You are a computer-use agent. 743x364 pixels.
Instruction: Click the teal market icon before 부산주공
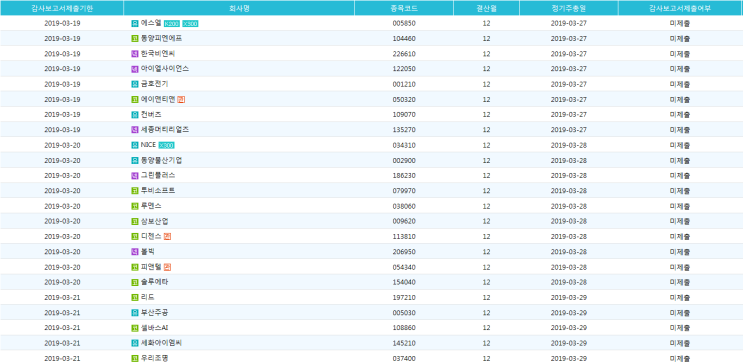(135, 312)
